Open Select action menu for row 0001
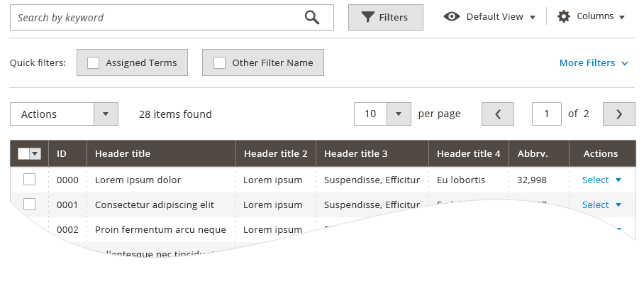The height and width of the screenshot is (284, 644). (601, 204)
